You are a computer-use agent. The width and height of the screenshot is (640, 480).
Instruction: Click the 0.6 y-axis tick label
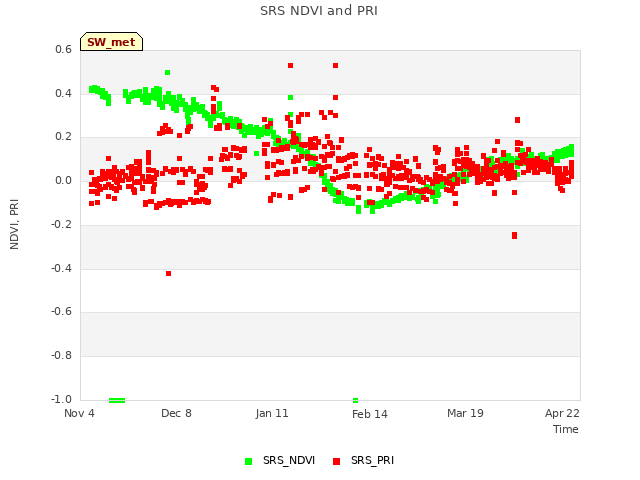tap(63, 49)
